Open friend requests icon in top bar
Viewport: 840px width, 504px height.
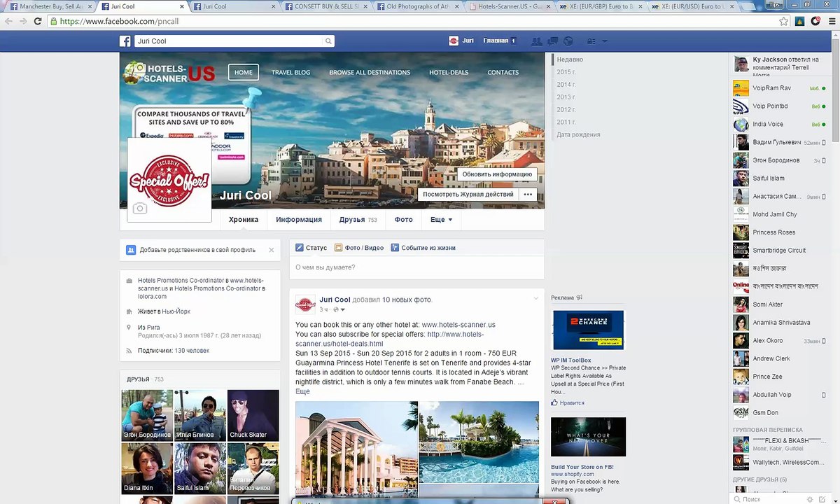coord(537,41)
